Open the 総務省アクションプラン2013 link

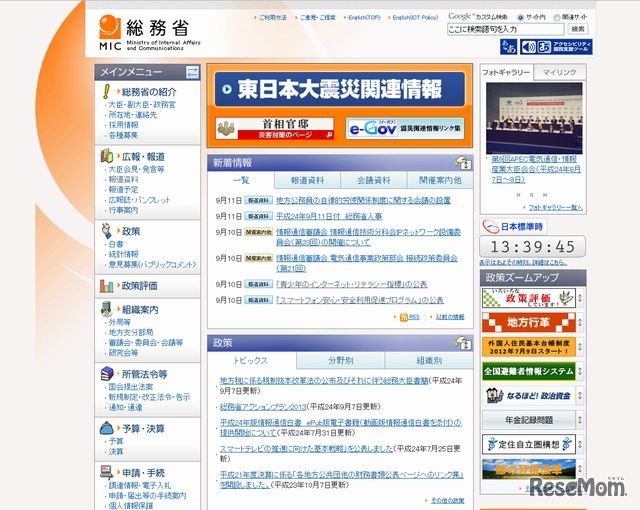click(263, 407)
